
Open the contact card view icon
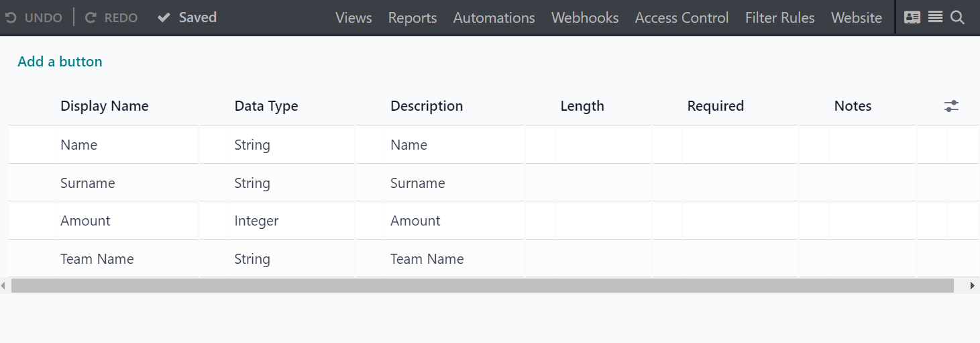pos(912,17)
